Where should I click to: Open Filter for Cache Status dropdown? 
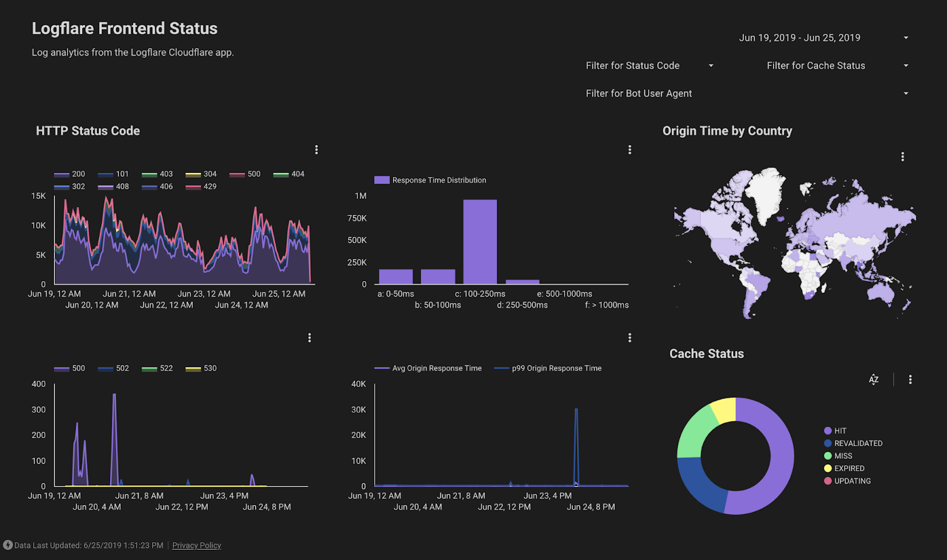click(x=838, y=66)
